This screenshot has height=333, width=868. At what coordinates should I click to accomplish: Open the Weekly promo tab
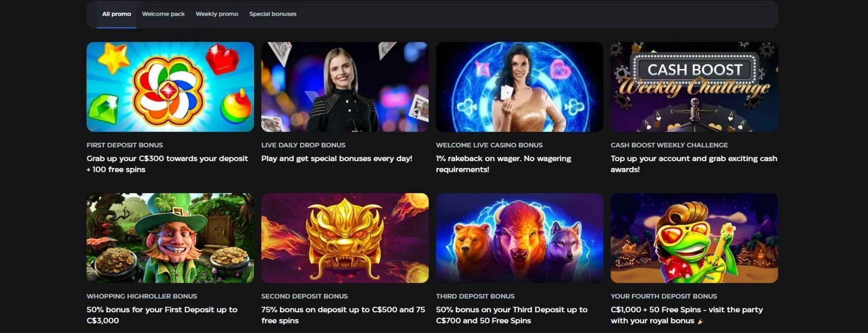(x=217, y=14)
